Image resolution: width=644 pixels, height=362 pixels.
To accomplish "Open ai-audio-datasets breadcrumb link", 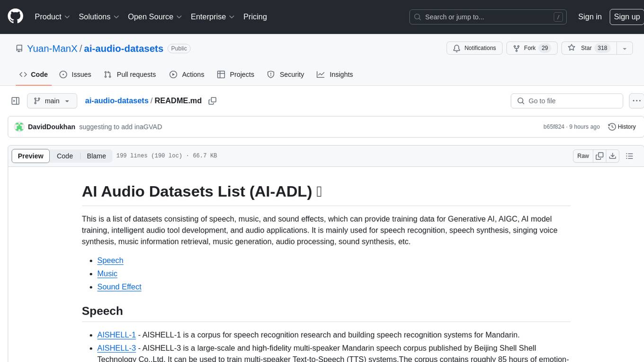I will 116,100.
